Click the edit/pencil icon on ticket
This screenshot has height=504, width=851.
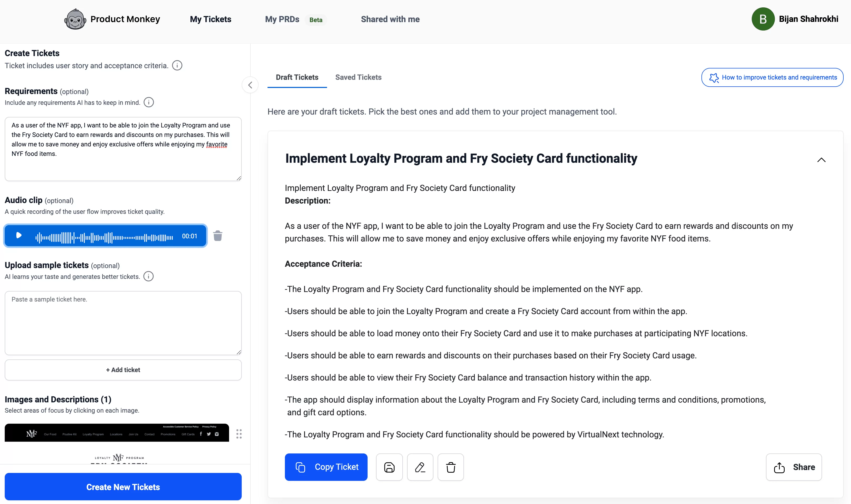pyautogui.click(x=419, y=467)
